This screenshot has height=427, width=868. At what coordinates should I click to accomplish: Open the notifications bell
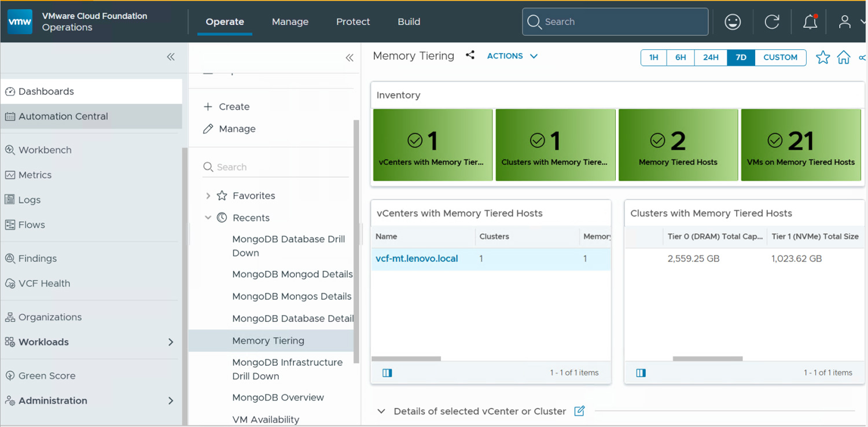coord(810,22)
